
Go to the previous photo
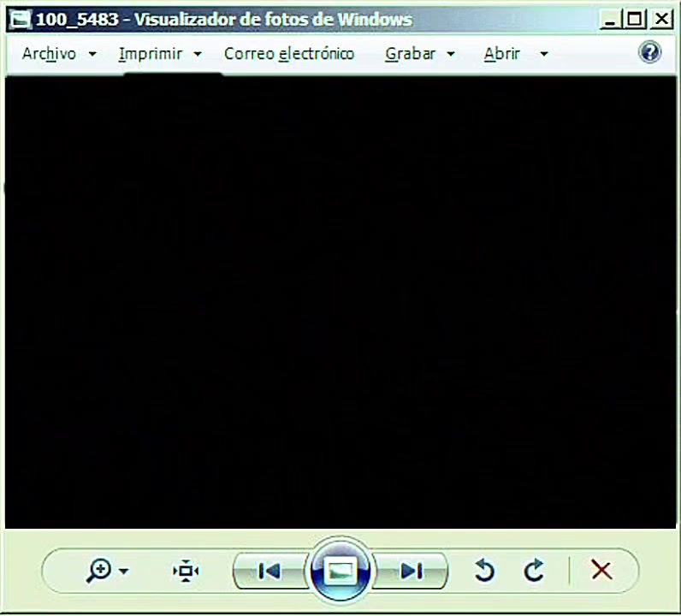269,572
